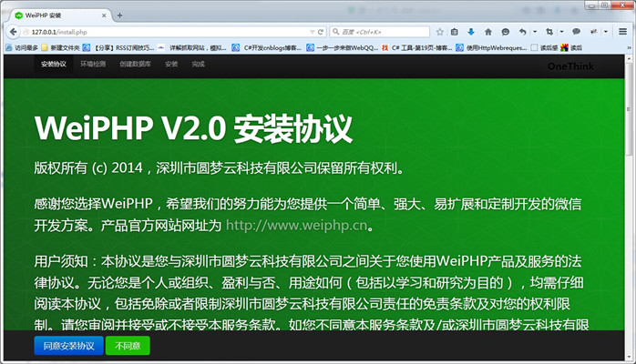
Task: Click the search magnifier icon in search box
Action: coord(336,32)
